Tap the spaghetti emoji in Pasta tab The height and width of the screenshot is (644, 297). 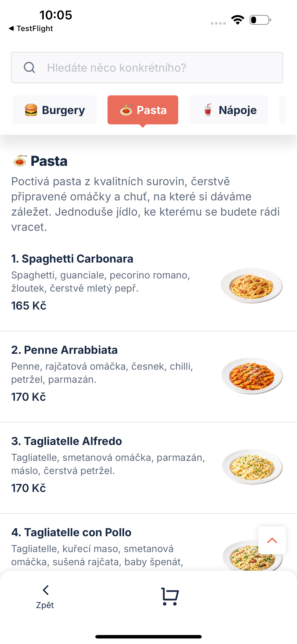[x=126, y=110]
